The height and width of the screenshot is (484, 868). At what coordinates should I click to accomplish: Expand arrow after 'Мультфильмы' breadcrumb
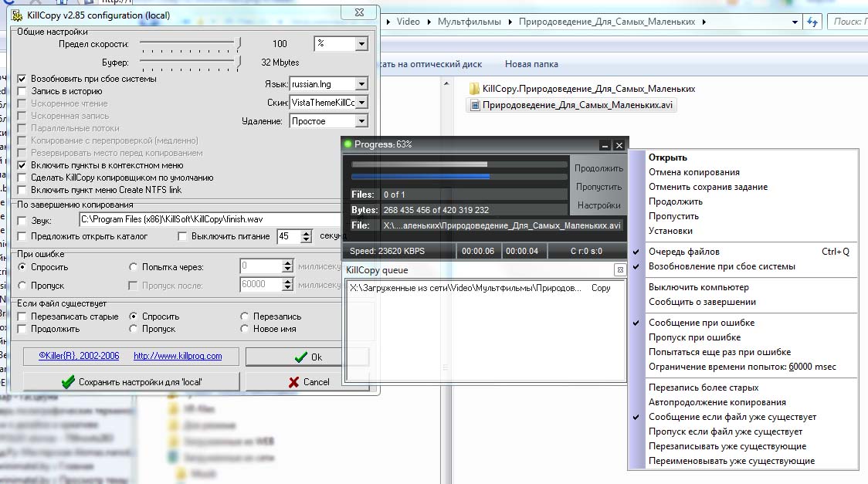click(510, 22)
